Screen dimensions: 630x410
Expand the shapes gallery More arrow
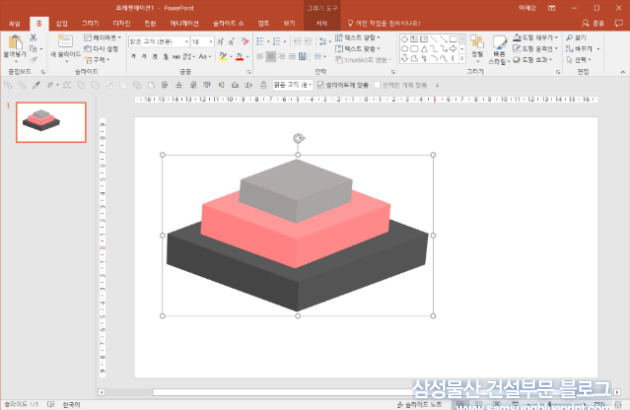click(462, 59)
